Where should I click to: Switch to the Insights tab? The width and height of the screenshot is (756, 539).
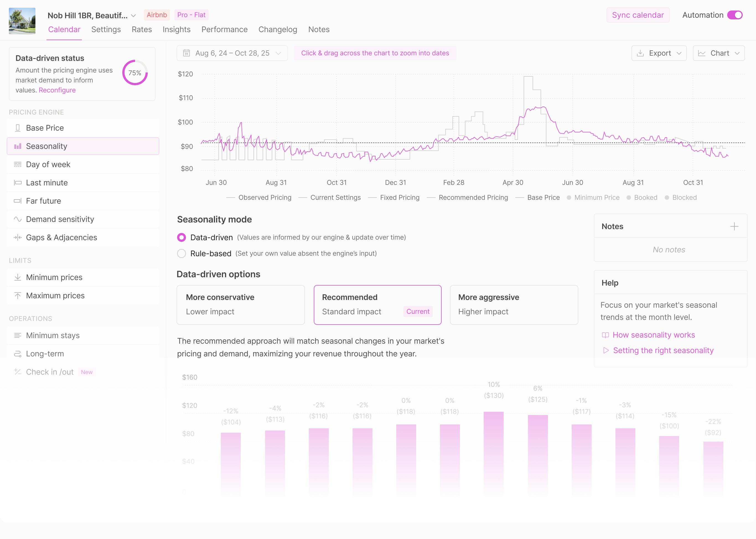click(x=176, y=30)
